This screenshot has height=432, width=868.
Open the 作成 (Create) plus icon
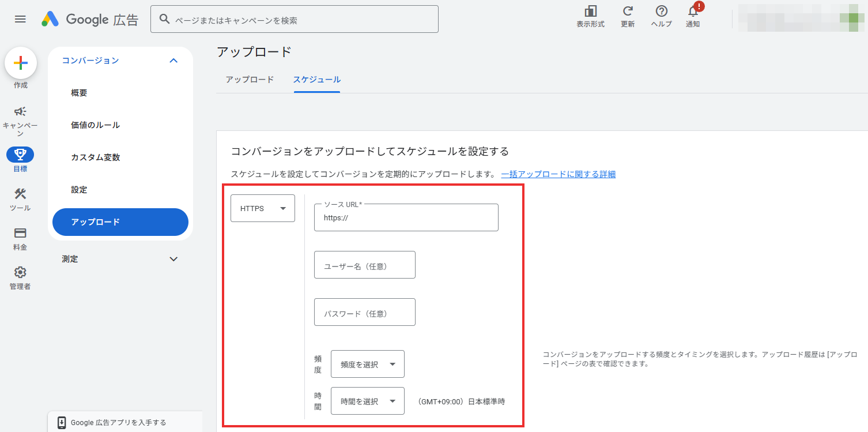(x=20, y=62)
